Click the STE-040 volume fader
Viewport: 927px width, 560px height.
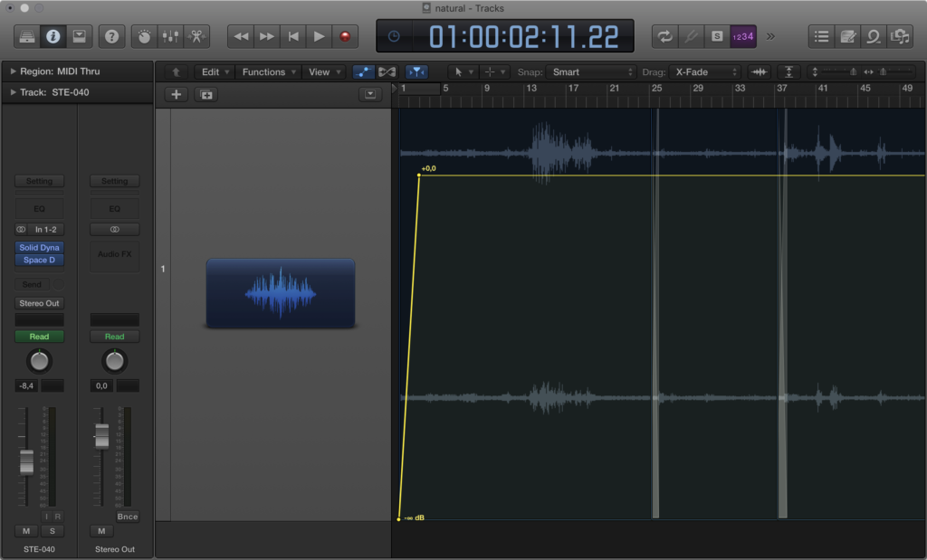click(27, 461)
